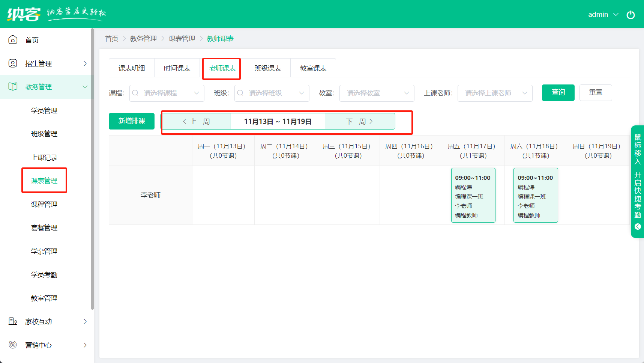Screen dimensions: 644x363
Task: Open the 上课老师 teacher dropdown
Action: (x=495, y=93)
